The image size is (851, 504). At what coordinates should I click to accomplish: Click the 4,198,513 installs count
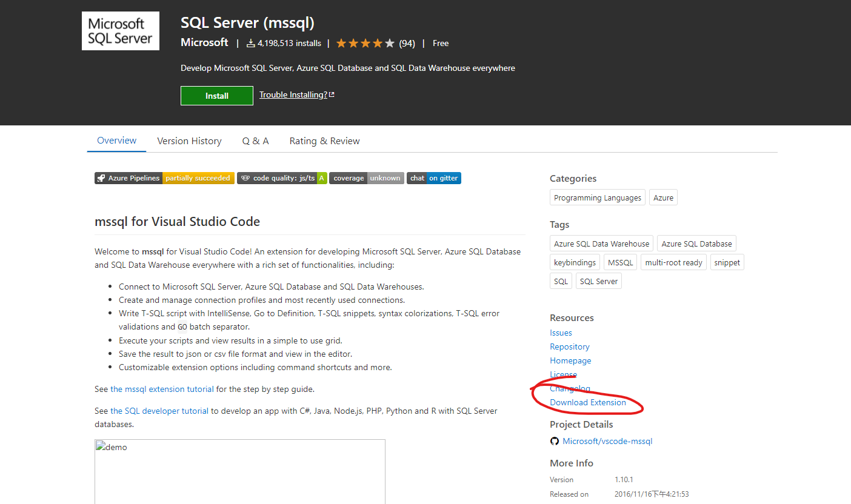289,43
